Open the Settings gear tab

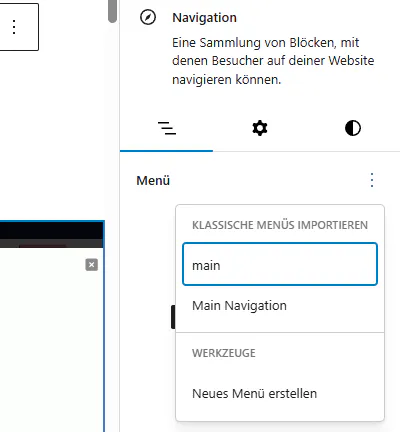coord(260,129)
